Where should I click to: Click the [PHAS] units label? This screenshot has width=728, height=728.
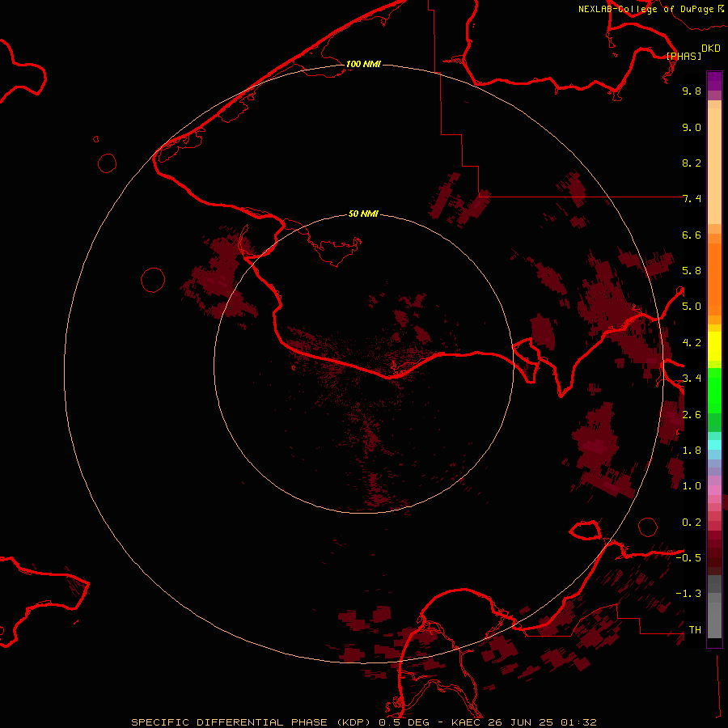click(684, 56)
